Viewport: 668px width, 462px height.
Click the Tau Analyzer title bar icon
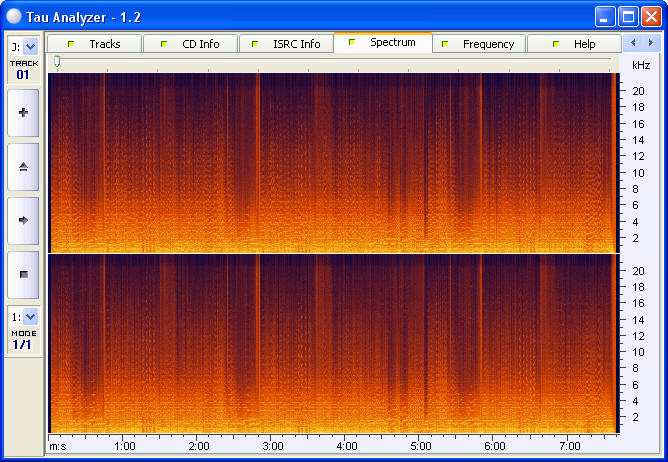coord(14,16)
